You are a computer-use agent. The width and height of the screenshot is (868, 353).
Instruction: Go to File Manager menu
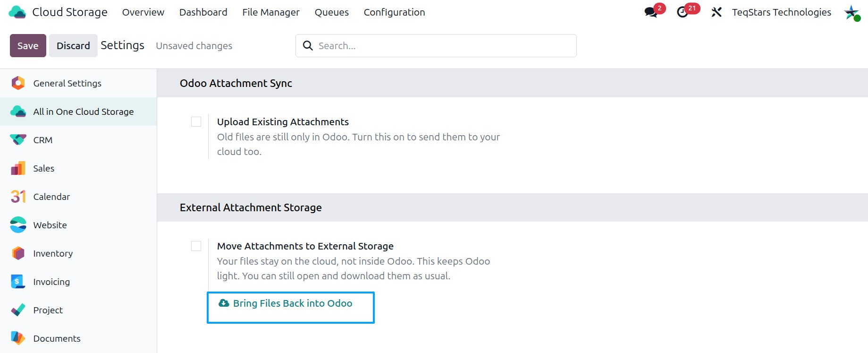coord(271,12)
